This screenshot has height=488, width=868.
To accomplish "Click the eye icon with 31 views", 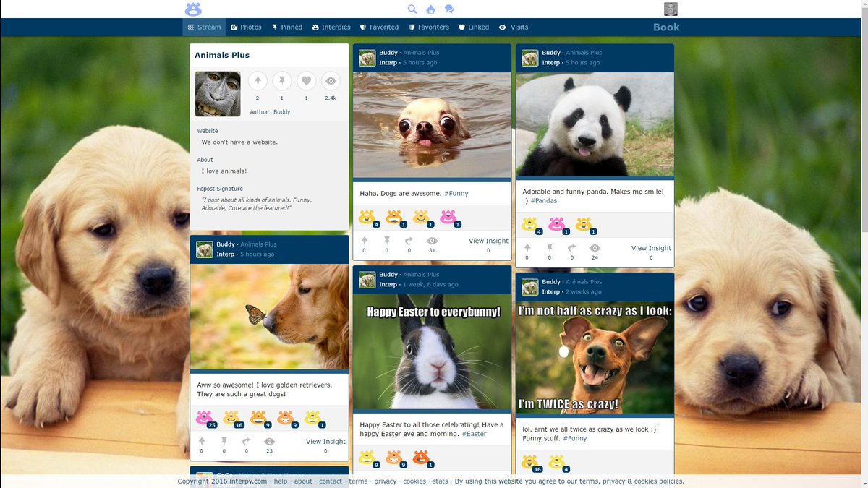I will (x=432, y=241).
